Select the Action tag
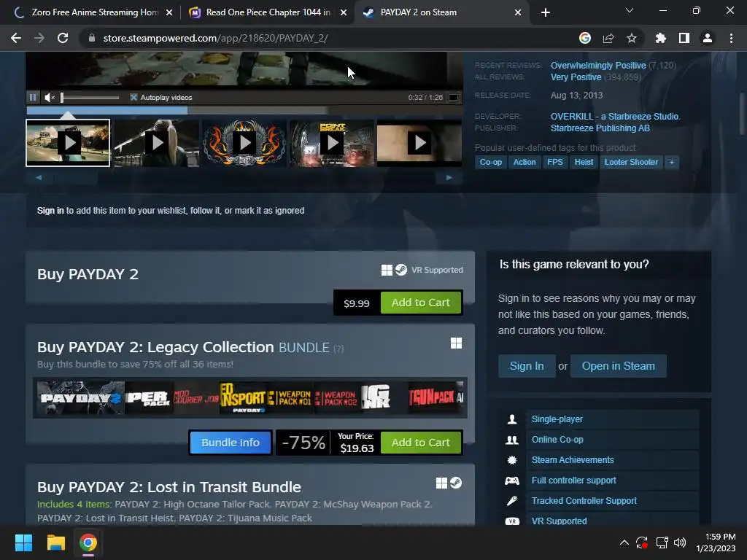747x560 pixels. coord(524,162)
